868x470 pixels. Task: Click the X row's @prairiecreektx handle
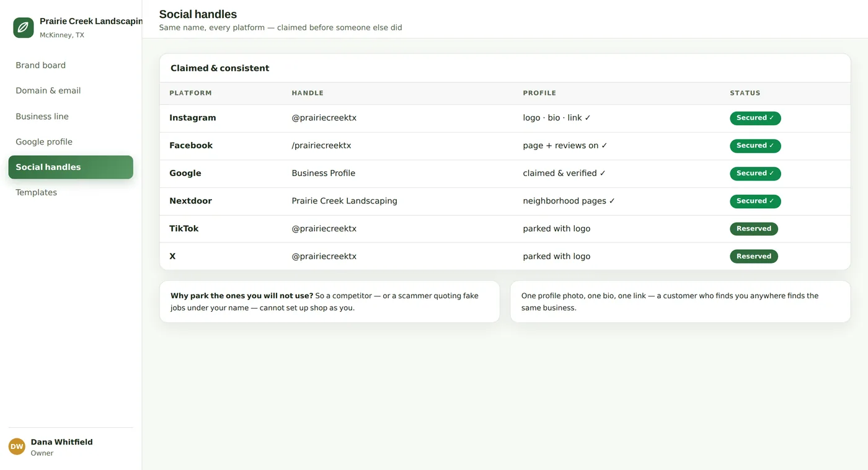[x=324, y=256]
